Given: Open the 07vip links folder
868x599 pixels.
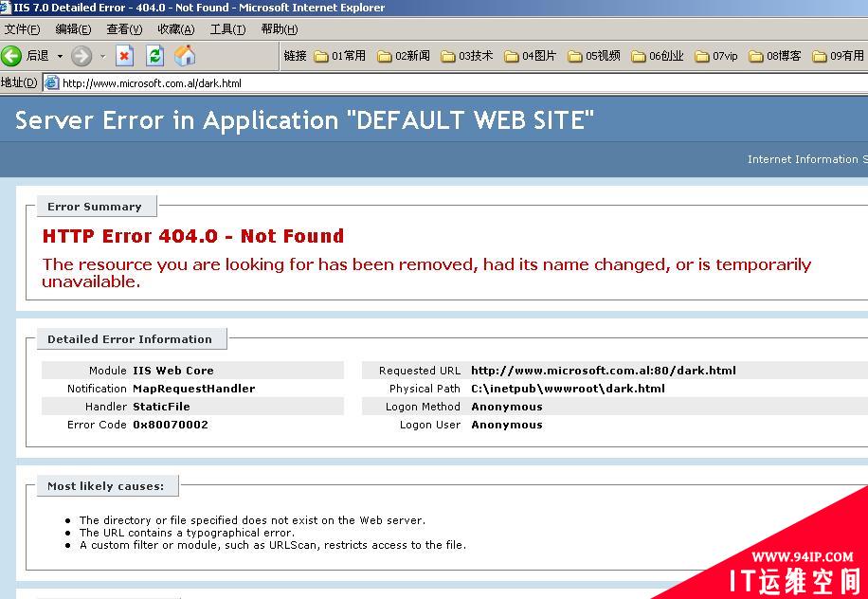Looking at the screenshot, I should (x=715, y=56).
